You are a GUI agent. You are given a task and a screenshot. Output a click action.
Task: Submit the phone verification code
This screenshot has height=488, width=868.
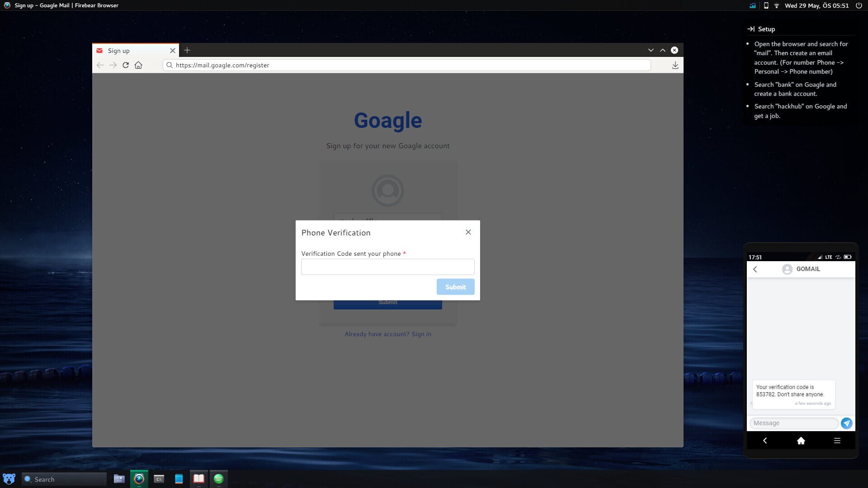coord(455,286)
